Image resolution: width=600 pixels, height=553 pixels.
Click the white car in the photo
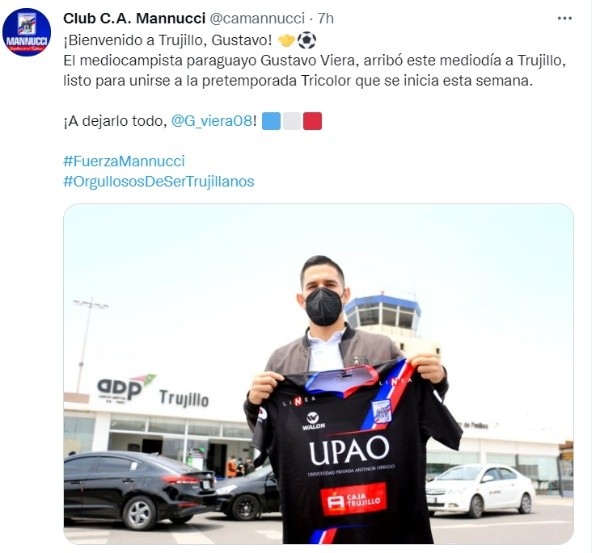(480, 490)
